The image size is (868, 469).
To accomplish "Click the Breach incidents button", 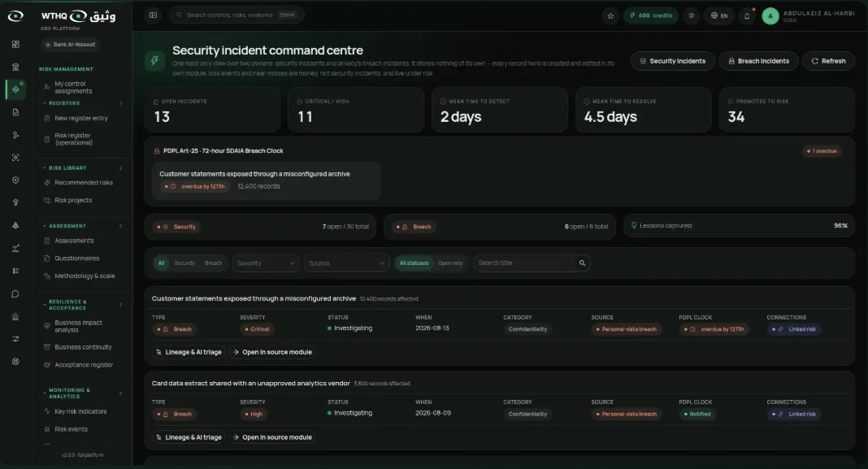I will [x=758, y=61].
